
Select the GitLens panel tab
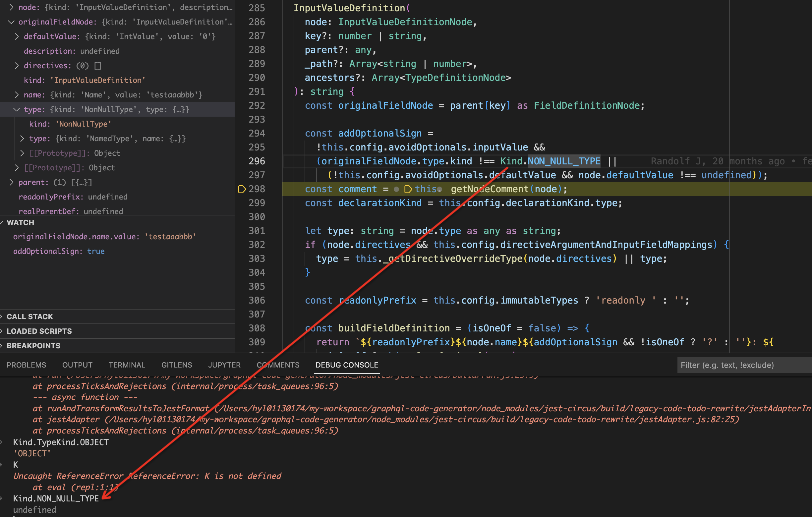176,365
